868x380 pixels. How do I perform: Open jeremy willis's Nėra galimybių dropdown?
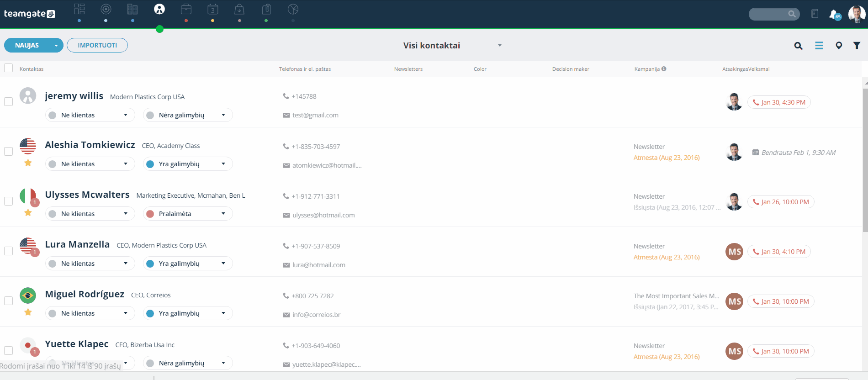(x=188, y=115)
